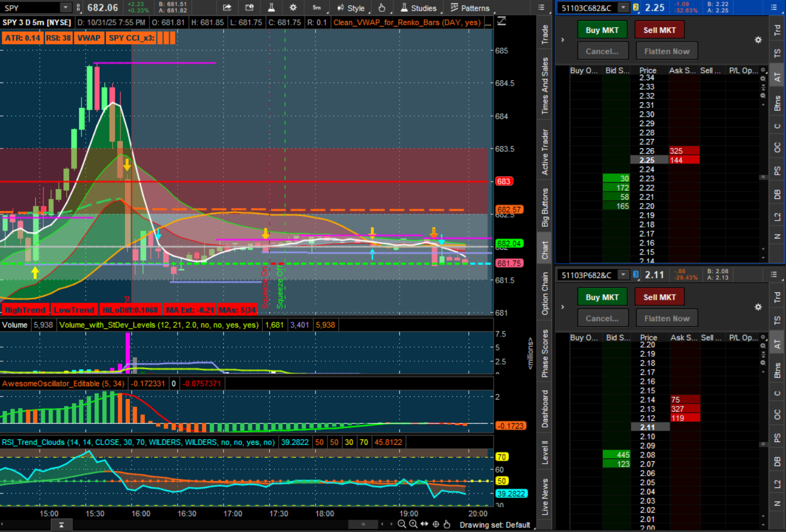Open chart settings gear in top toolbar

pyautogui.click(x=293, y=7)
